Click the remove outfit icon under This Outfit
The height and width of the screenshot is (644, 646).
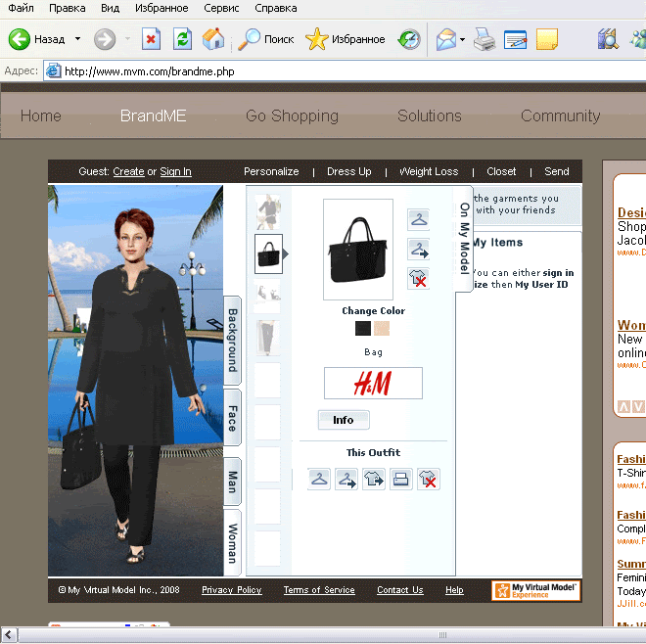tap(428, 480)
